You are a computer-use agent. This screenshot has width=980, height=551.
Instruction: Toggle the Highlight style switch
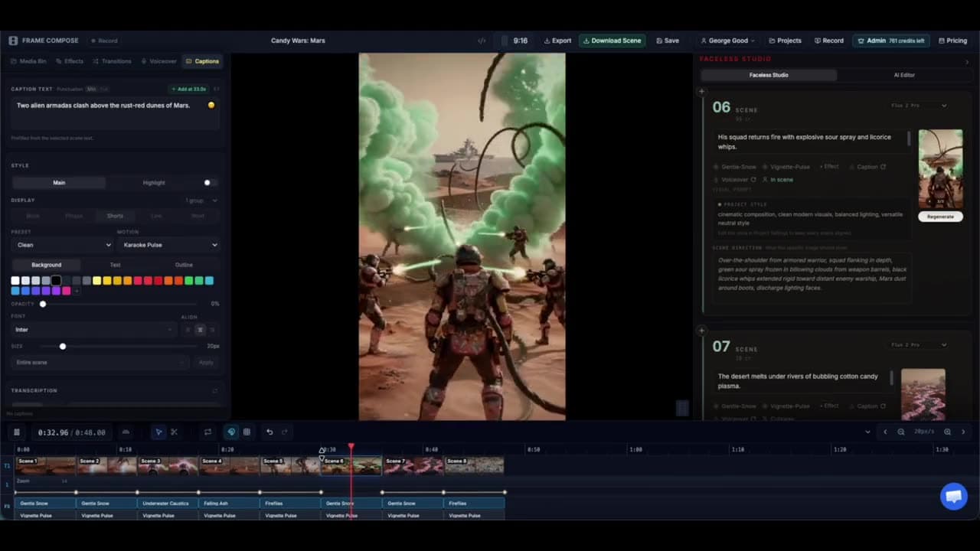[x=210, y=183]
